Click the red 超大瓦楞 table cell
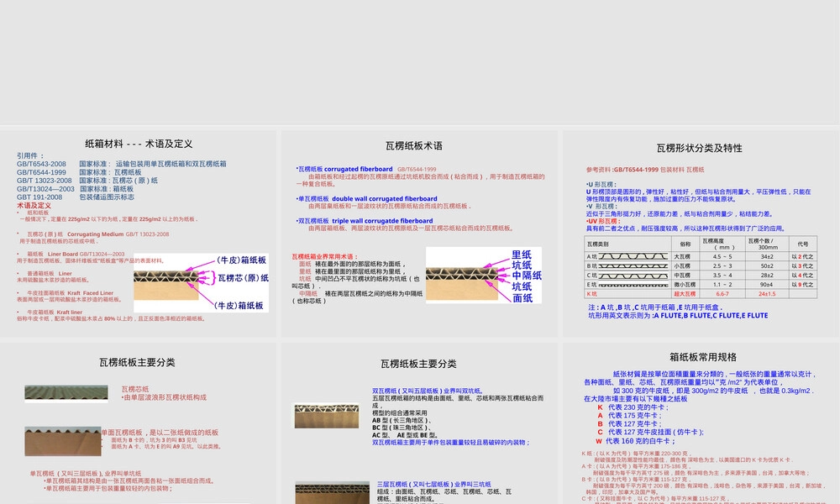 coord(685,293)
